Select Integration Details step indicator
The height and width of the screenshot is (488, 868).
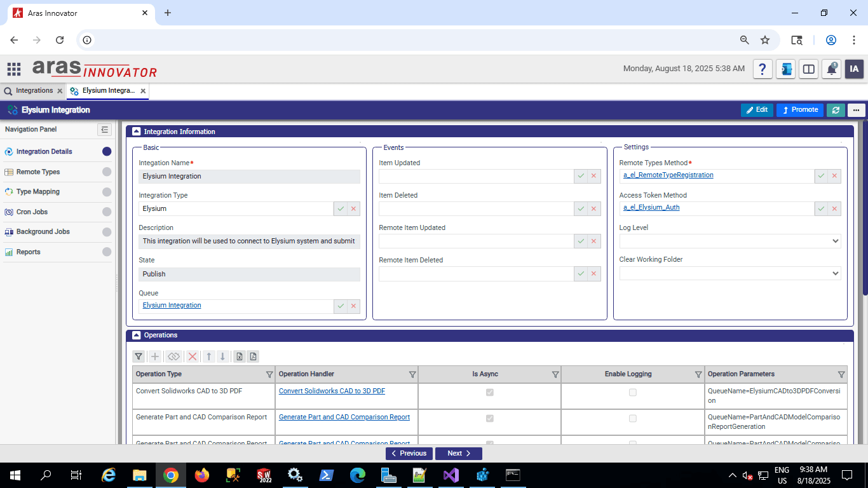107,152
